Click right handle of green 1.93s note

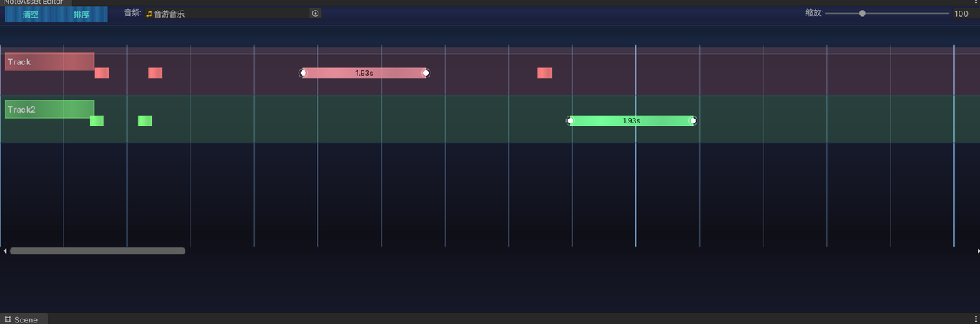point(693,120)
